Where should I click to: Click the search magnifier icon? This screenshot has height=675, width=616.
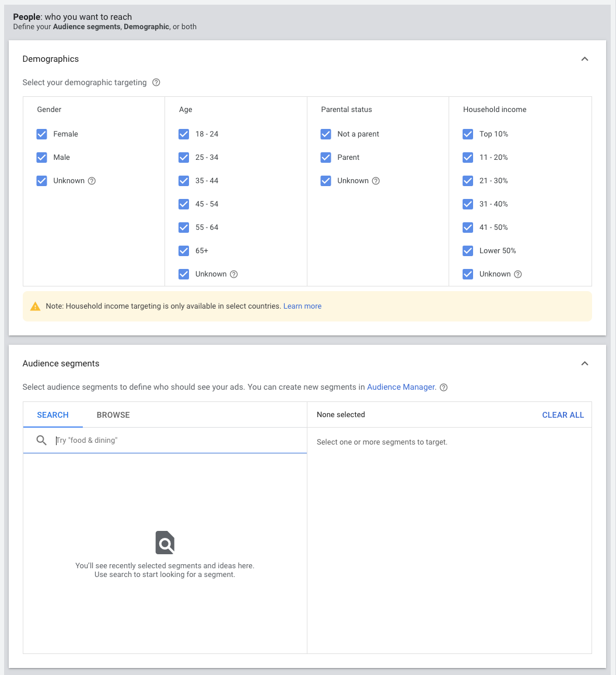point(41,440)
